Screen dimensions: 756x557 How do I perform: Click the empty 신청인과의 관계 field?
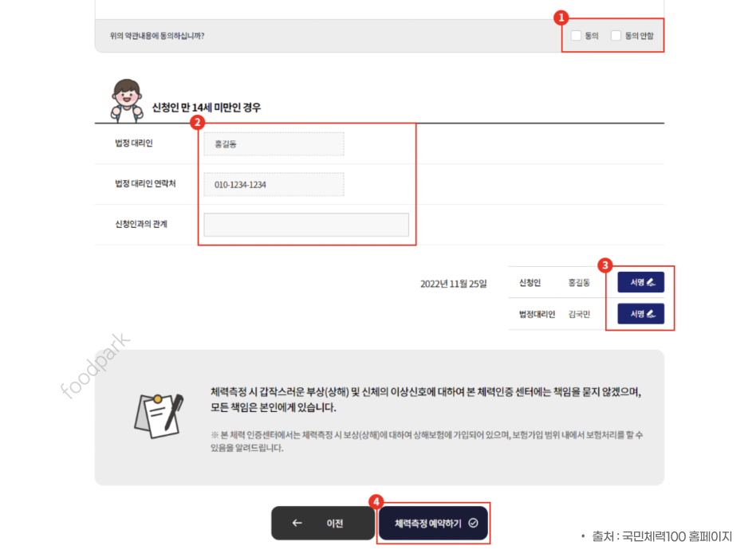(x=306, y=224)
